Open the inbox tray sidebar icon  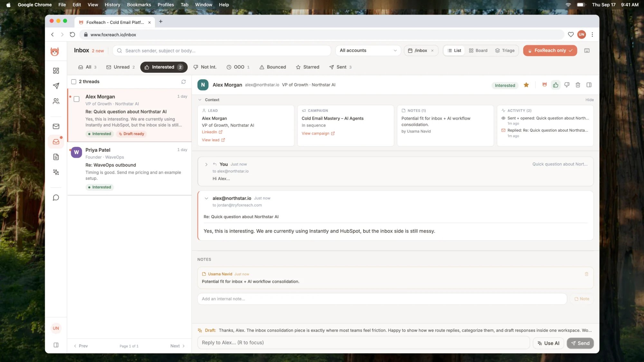[56, 142]
